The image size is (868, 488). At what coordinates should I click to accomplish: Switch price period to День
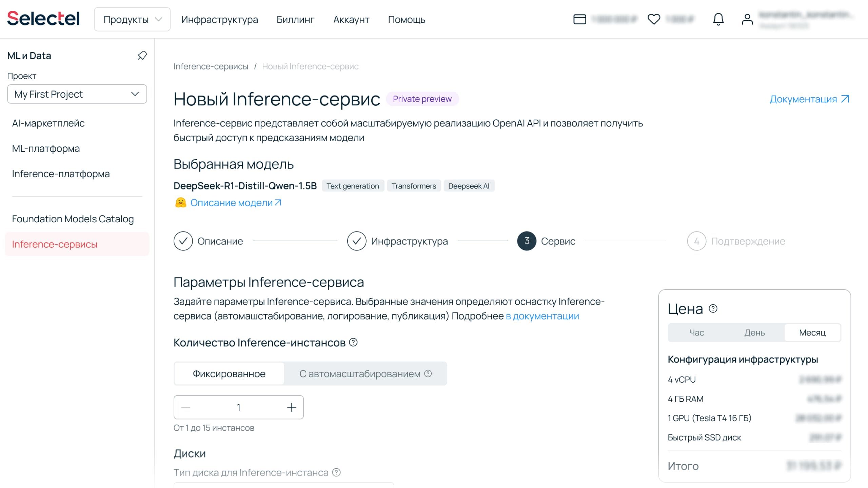pyautogui.click(x=754, y=332)
